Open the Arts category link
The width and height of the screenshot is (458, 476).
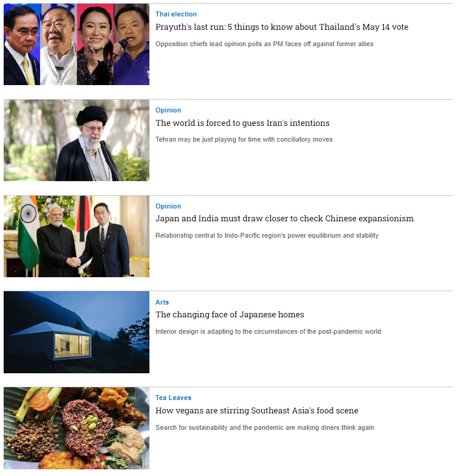(162, 302)
